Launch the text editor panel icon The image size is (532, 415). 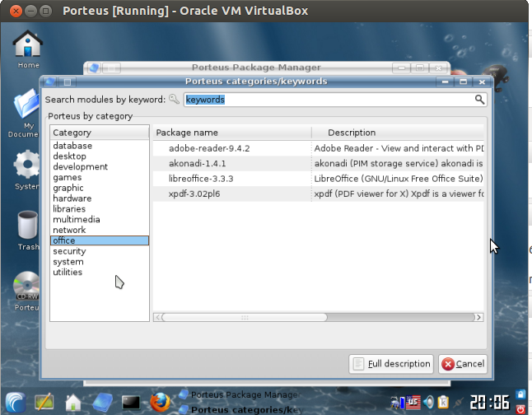[x=44, y=402]
